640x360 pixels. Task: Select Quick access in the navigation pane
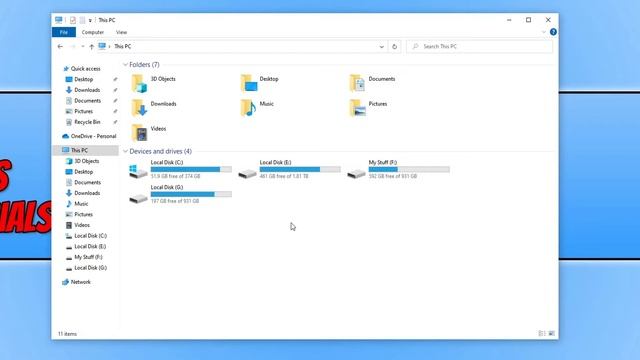click(82, 69)
